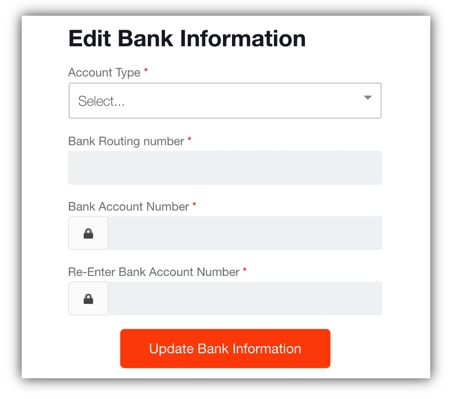The height and width of the screenshot is (399, 455).
Task: Click the red asterisk next to Account Type
Action: [x=146, y=70]
